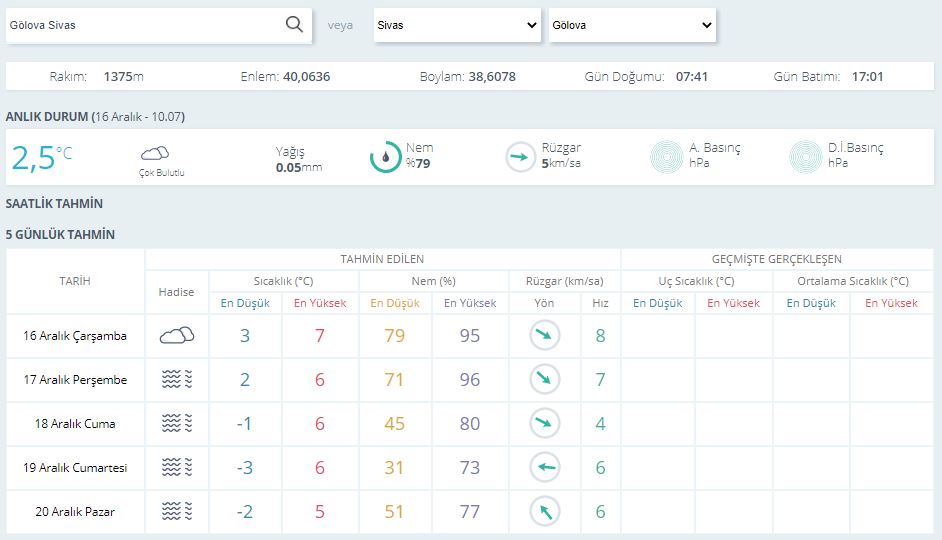Click the current wind direction icon by Rüzgar
The width and height of the screenshot is (942, 540).
click(x=520, y=157)
